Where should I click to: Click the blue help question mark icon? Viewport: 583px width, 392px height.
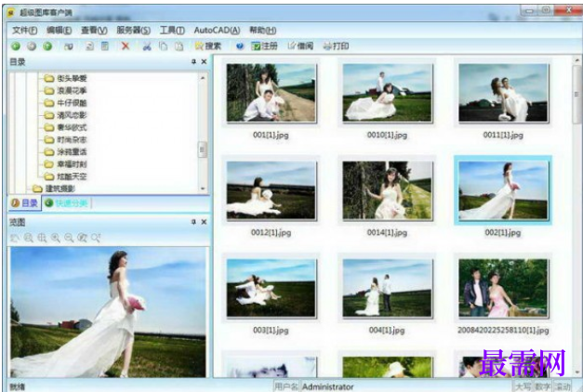tap(240, 46)
